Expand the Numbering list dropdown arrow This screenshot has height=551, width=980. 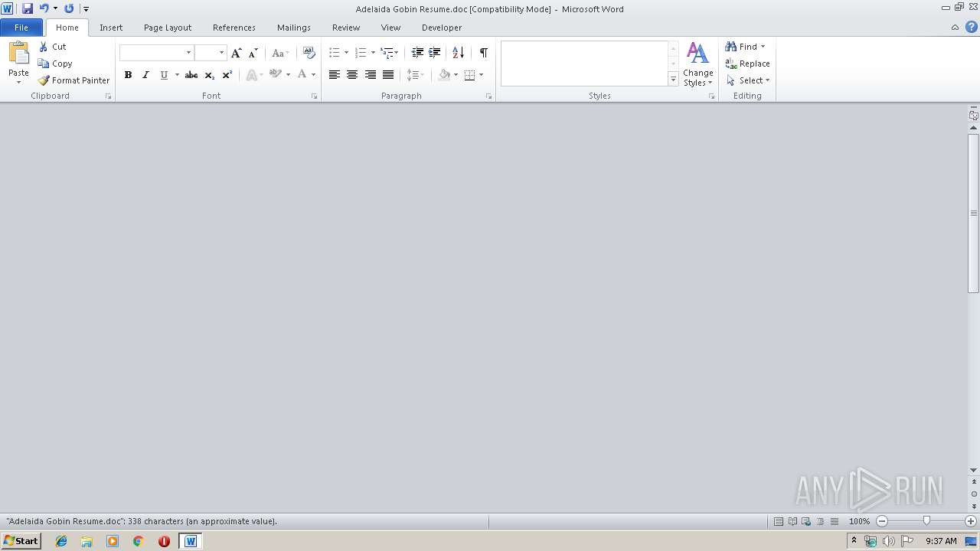point(373,53)
